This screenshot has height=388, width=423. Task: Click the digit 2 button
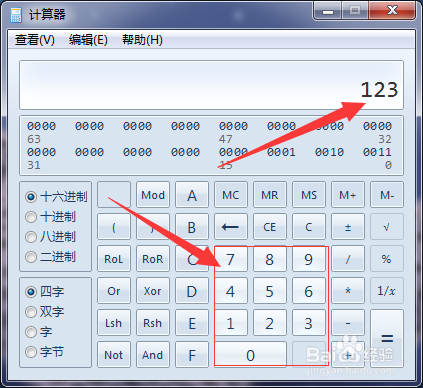[x=270, y=323]
